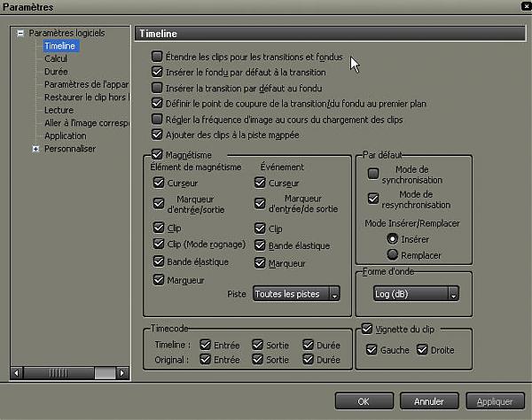This screenshot has width=532, height=420.
Task: Toggle Insérer le fondu par défaut checkbox
Action: tap(157, 72)
